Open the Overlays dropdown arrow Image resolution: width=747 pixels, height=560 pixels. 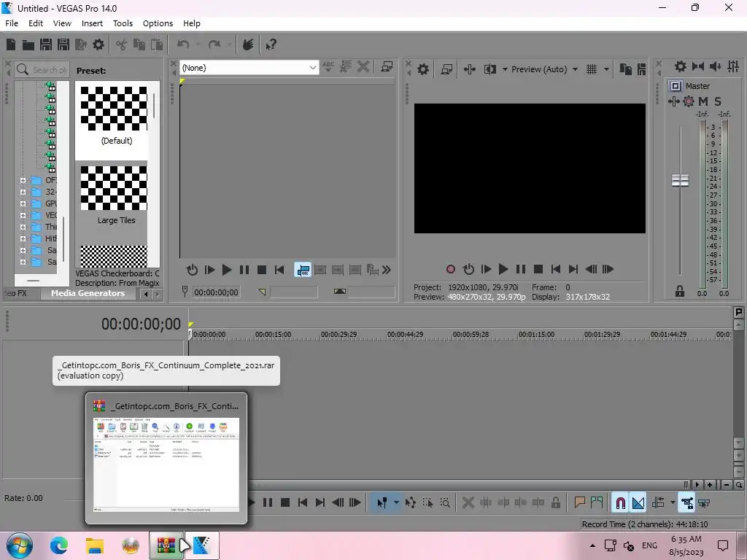606,69
